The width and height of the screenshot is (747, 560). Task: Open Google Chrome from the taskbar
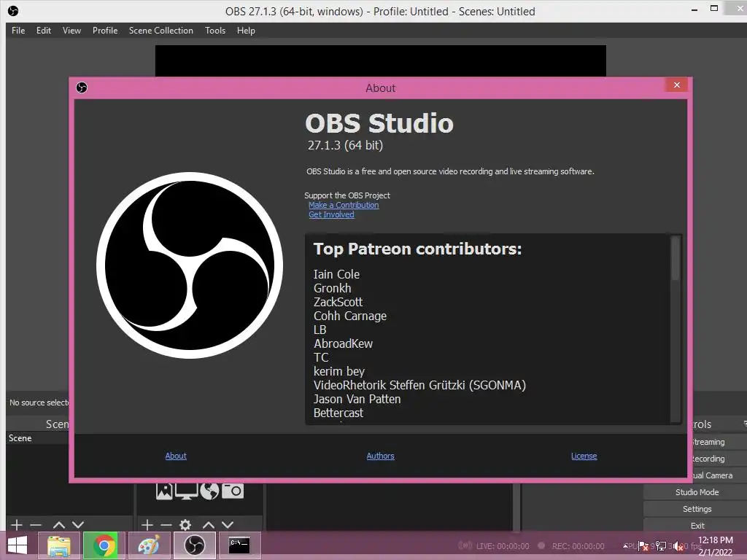(104, 545)
